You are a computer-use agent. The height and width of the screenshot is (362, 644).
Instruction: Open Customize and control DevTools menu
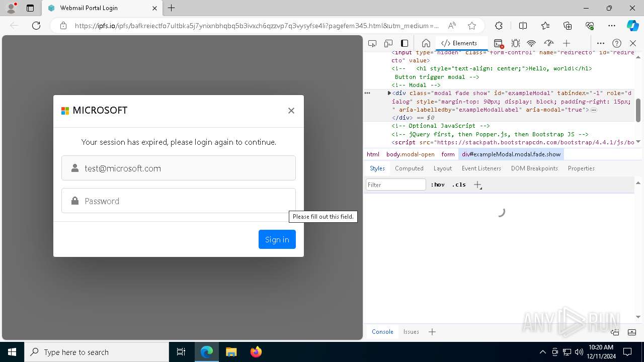[x=601, y=43]
